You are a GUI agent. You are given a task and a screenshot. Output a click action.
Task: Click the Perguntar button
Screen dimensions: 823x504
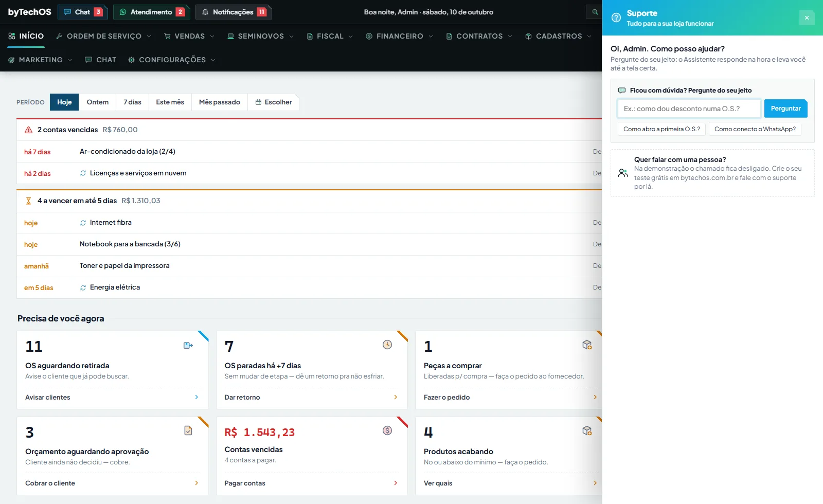tap(786, 109)
